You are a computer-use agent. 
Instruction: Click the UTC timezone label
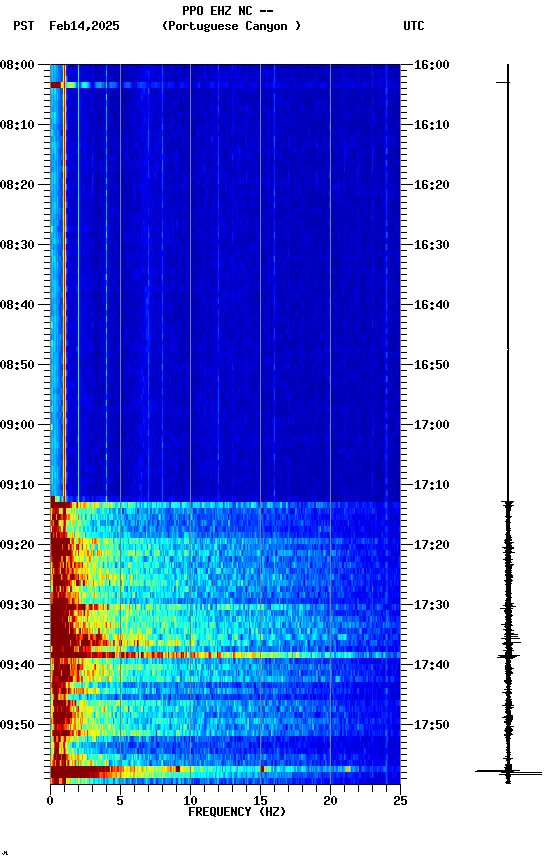pyautogui.click(x=414, y=26)
